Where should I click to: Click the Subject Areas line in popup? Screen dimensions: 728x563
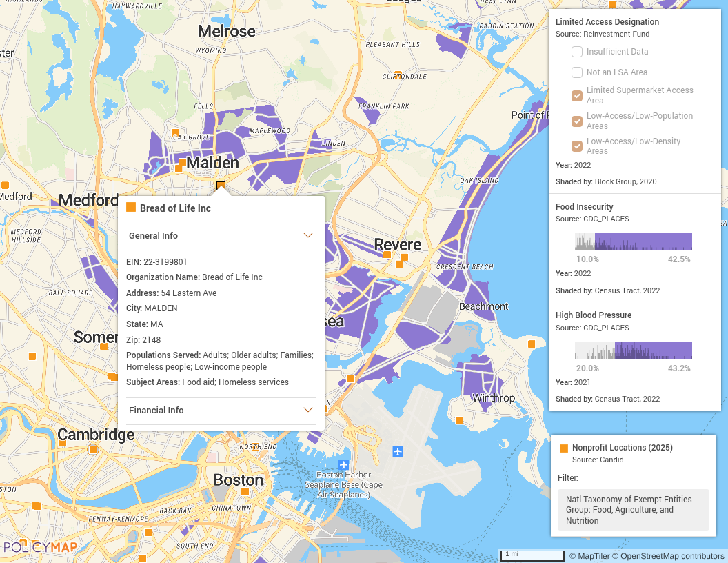pyautogui.click(x=208, y=382)
